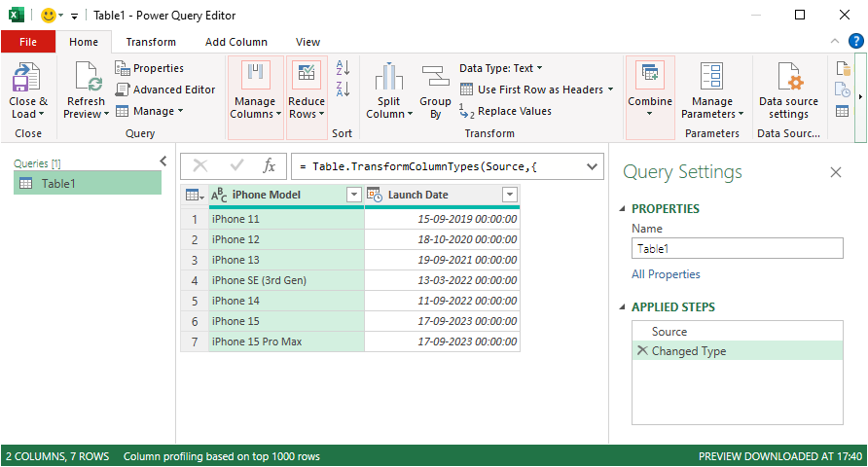Open iPhone Model column filter dropdown
Viewport: 868px width, 467px height.
point(354,195)
